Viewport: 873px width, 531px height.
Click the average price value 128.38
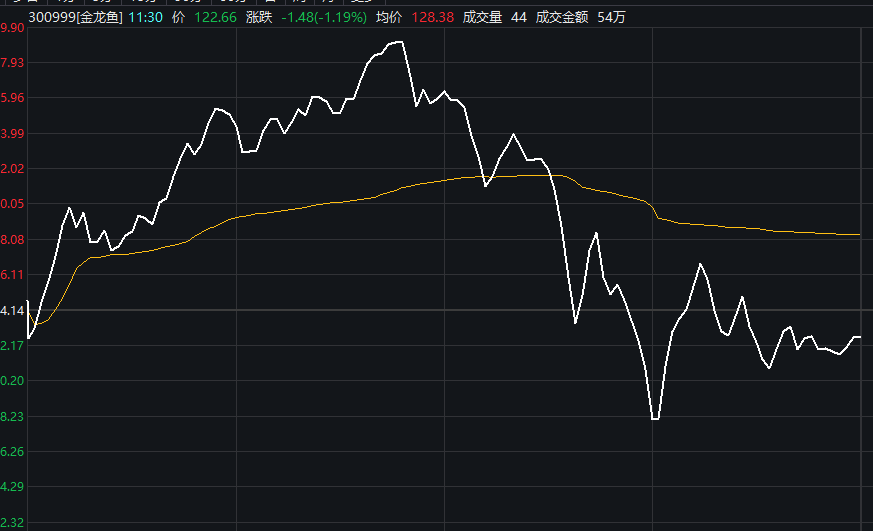click(x=433, y=17)
